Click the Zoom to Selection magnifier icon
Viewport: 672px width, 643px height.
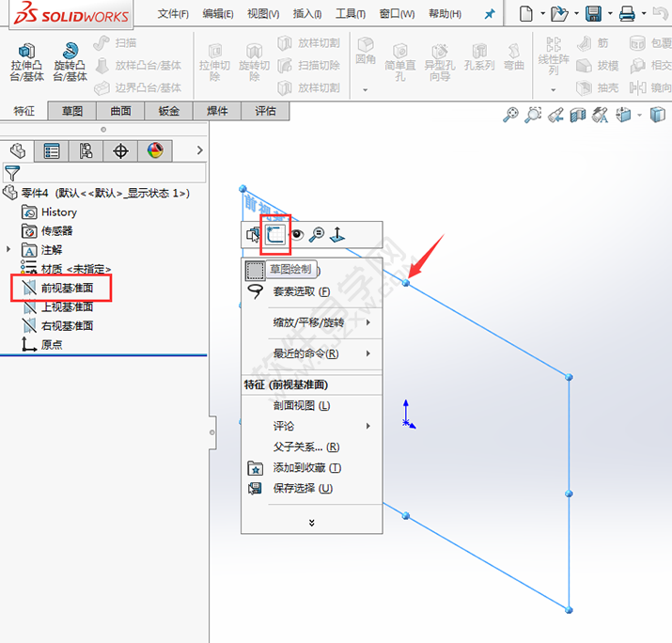coord(317,235)
